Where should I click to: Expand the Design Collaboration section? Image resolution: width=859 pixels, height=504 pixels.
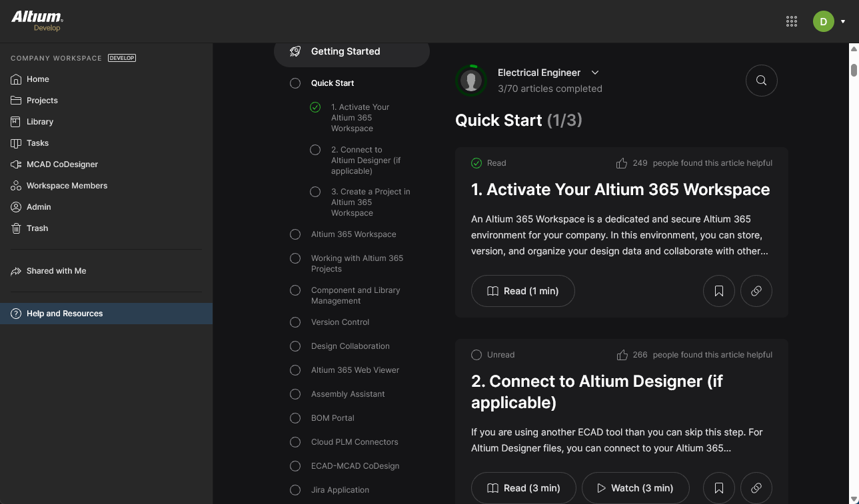point(350,346)
